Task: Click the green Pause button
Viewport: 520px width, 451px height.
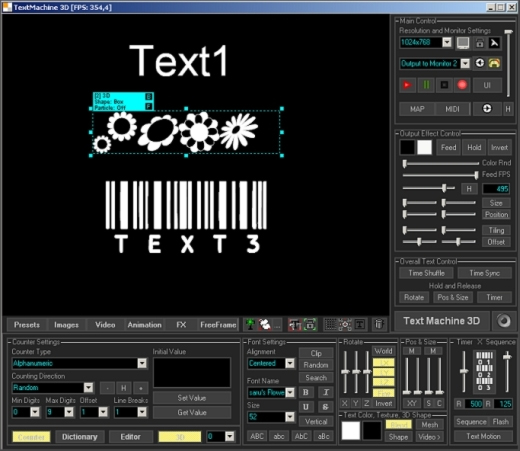Action: [x=426, y=85]
